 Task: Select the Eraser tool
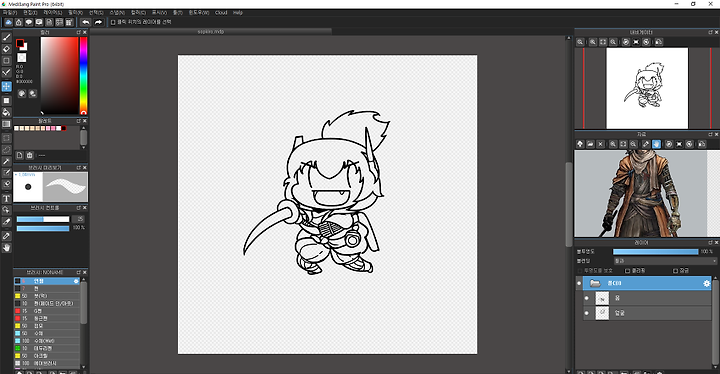pos(6,49)
